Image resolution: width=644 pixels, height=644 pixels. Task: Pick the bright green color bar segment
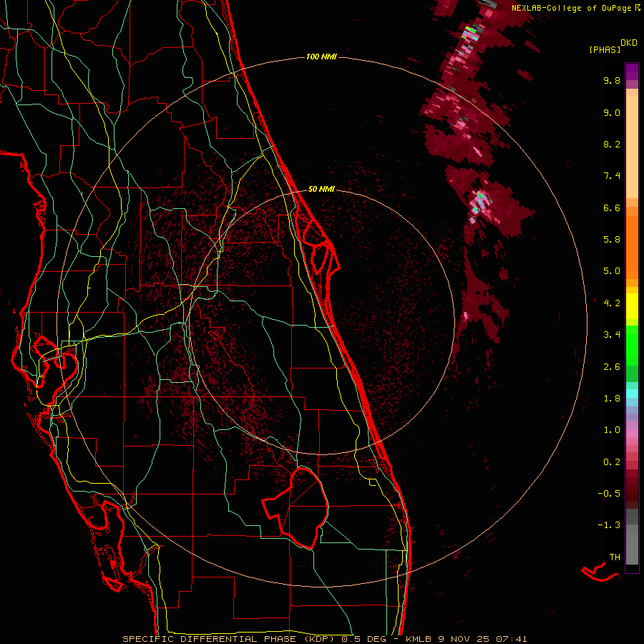[632, 345]
